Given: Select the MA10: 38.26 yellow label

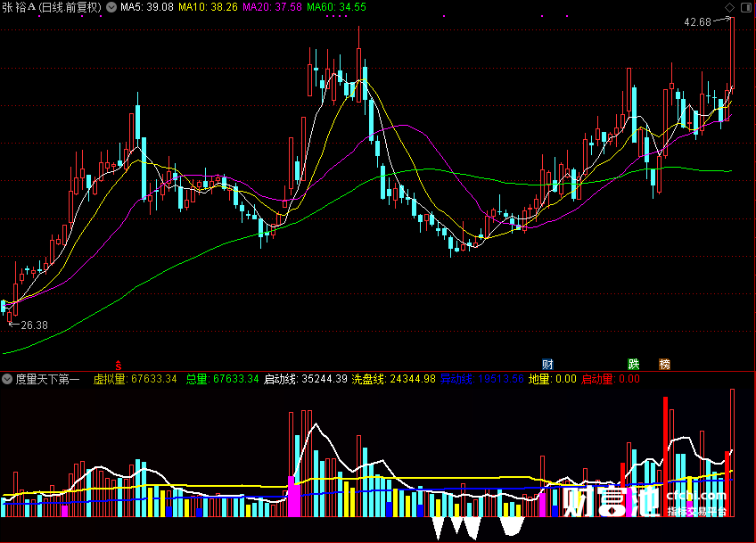Looking at the screenshot, I should pyautogui.click(x=208, y=7).
